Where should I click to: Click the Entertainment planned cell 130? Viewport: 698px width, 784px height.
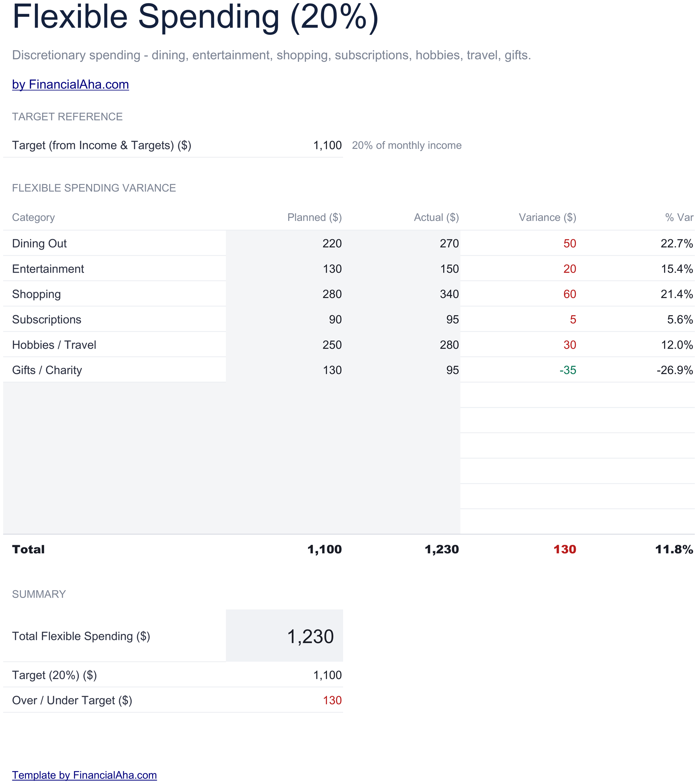coord(332,269)
